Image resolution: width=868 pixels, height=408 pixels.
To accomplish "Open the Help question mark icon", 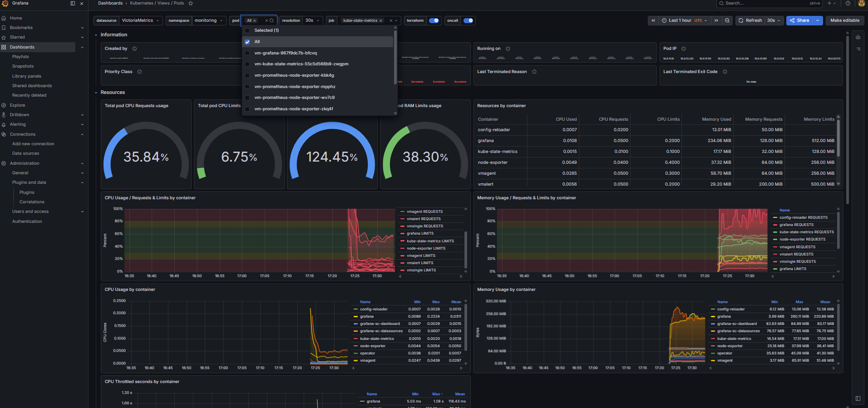I will [x=848, y=3].
